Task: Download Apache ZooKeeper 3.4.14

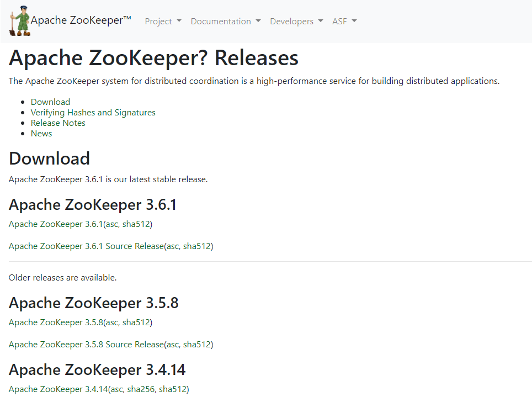Action: tap(58, 389)
